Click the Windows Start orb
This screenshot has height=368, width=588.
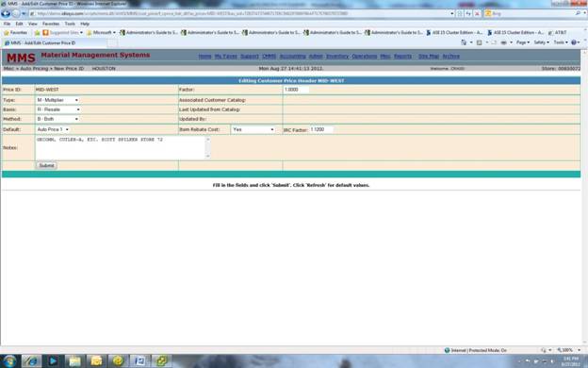9,361
